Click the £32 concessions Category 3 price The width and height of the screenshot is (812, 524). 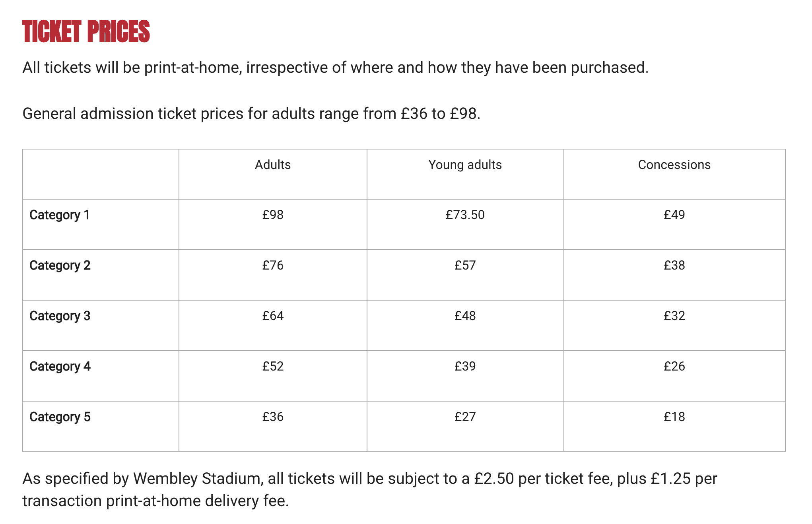click(x=674, y=316)
